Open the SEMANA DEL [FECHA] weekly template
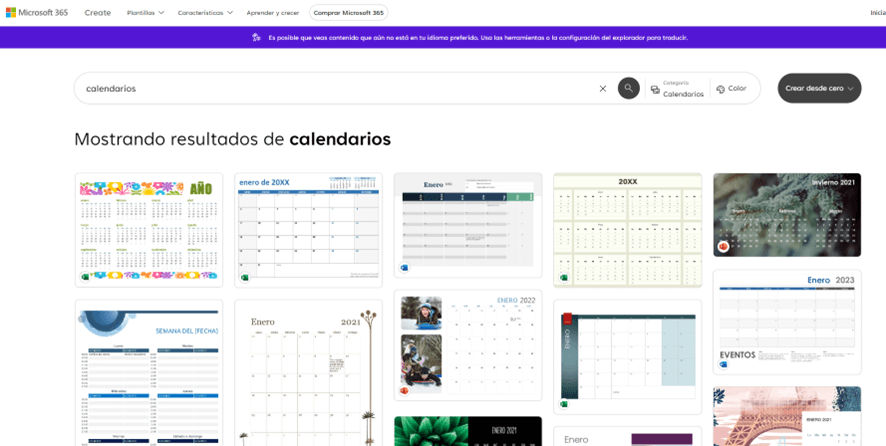 (149, 373)
